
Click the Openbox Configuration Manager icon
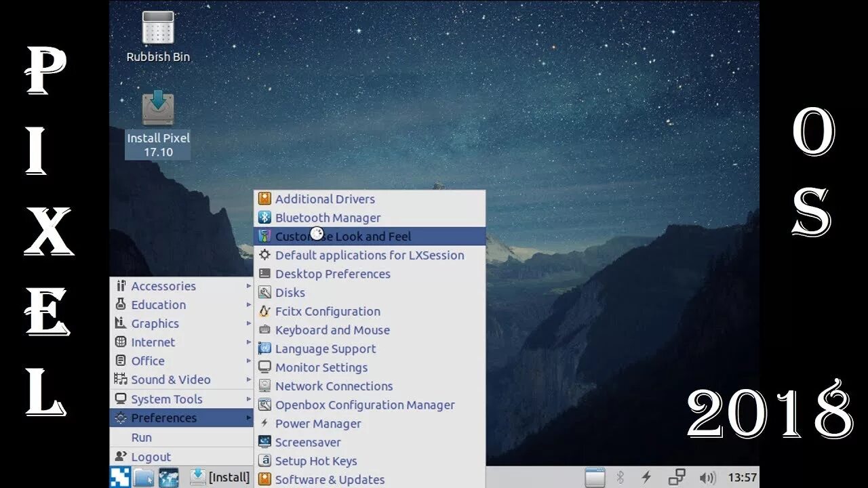pyautogui.click(x=264, y=405)
